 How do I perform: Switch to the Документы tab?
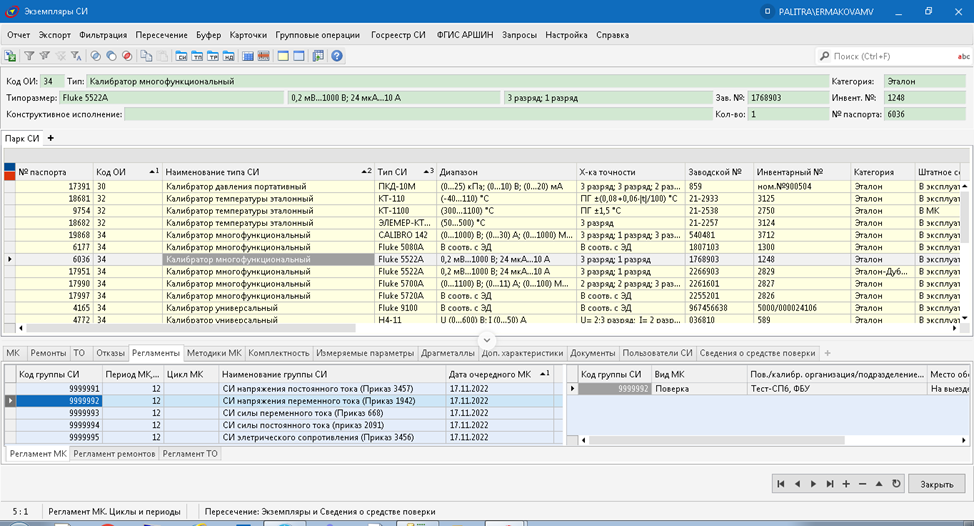593,353
